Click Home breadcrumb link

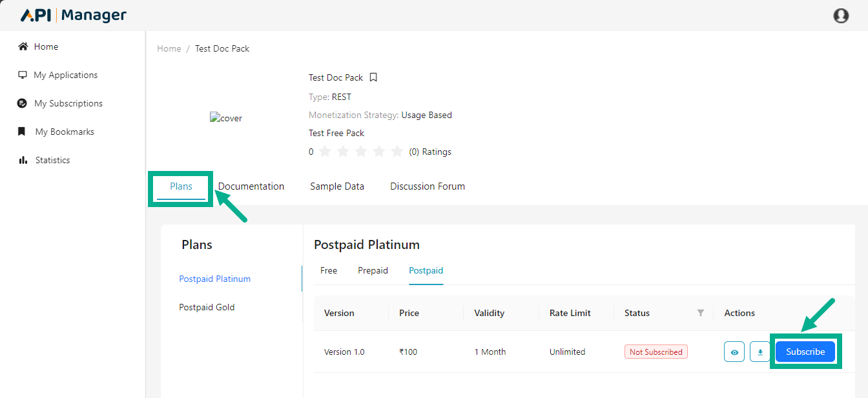(169, 48)
